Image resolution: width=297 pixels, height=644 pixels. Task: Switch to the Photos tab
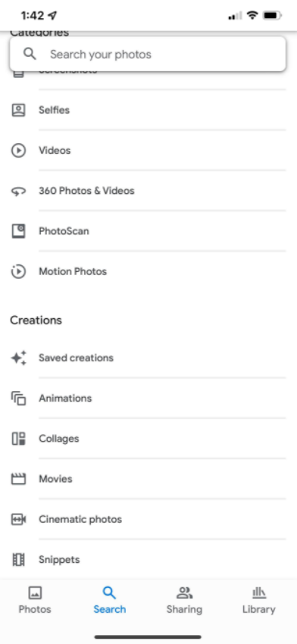(x=35, y=599)
